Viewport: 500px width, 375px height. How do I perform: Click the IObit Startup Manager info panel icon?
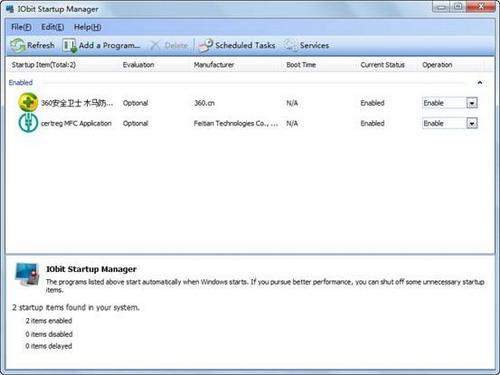[27, 274]
